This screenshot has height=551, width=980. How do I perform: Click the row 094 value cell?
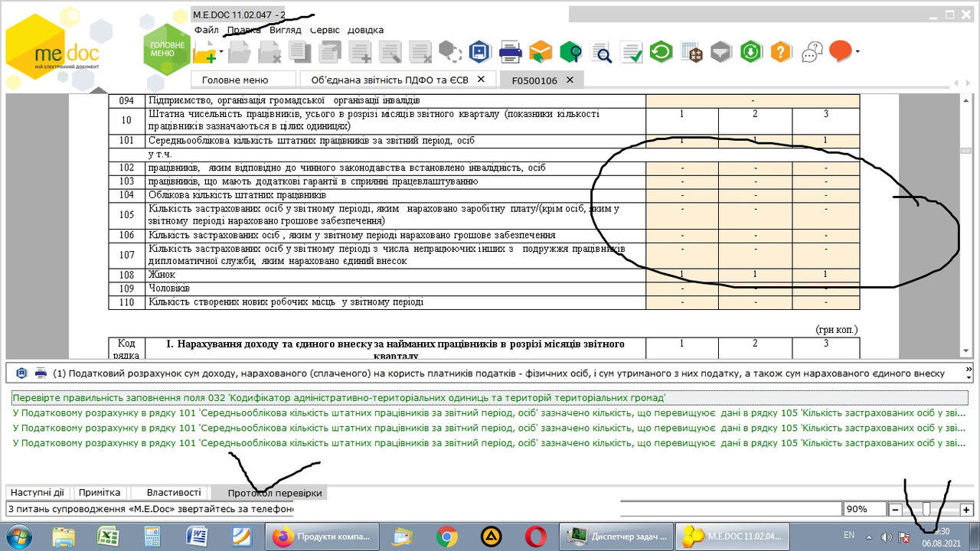(753, 100)
